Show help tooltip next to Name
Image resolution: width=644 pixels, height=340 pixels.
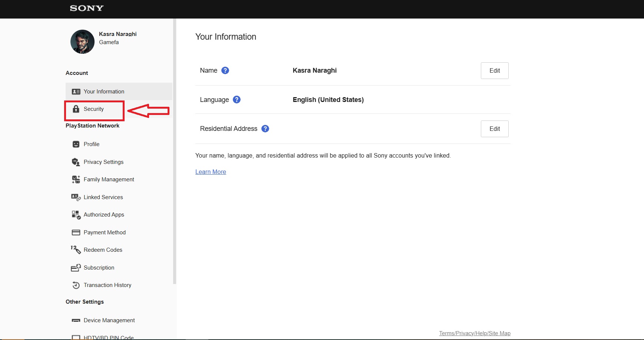click(225, 70)
